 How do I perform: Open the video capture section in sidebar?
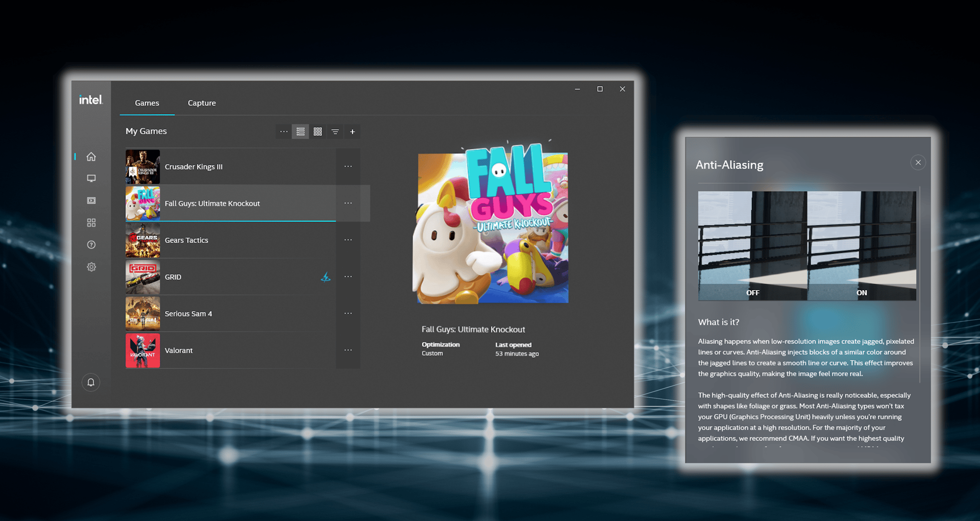[x=91, y=200]
